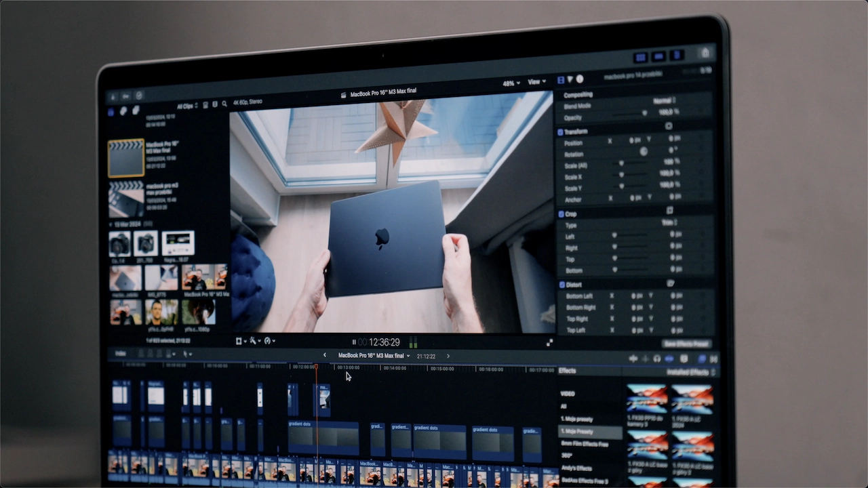Open the Crop Type Trim dropdown
868x488 pixels.
(669, 222)
